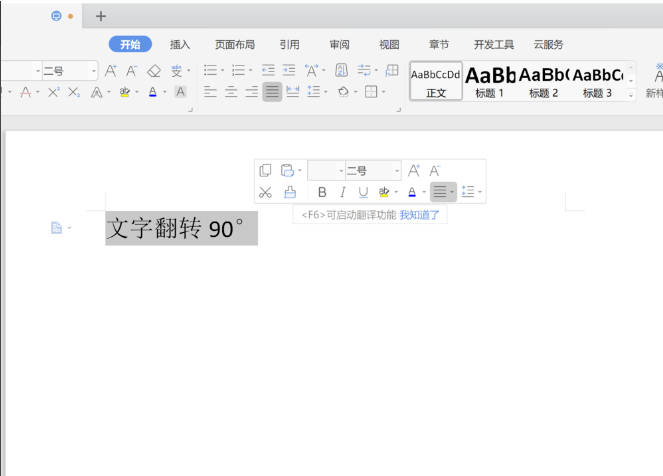The image size is (663, 476).
Task: Click the + new document tab button
Action: click(101, 16)
